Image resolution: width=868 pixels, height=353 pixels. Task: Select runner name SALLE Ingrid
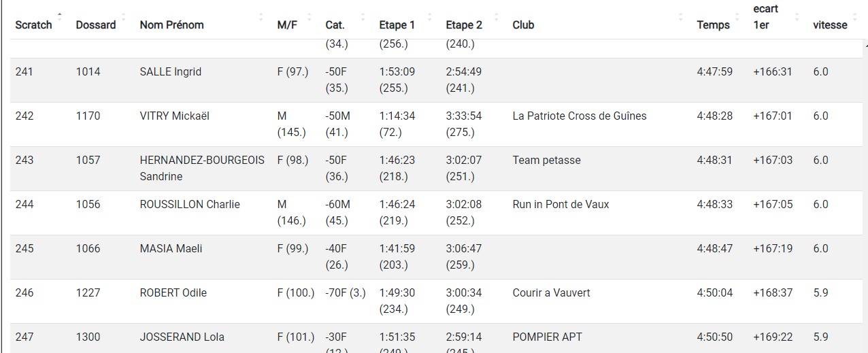coord(171,71)
